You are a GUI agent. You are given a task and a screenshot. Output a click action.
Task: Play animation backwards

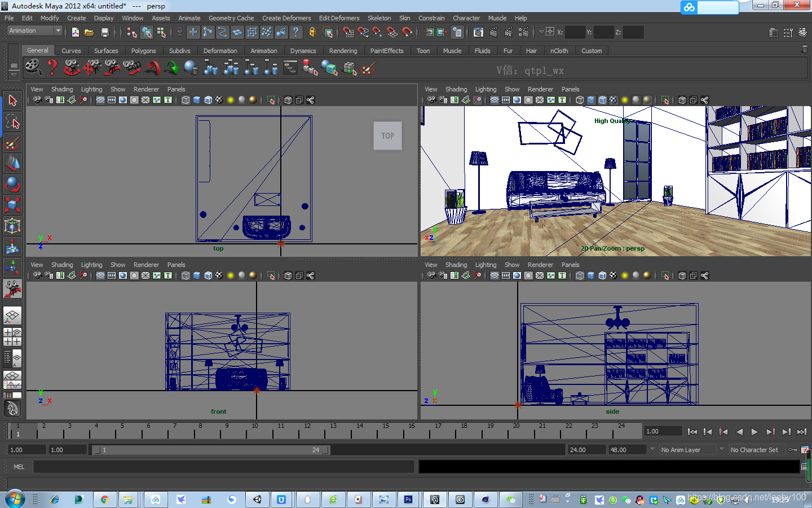(739, 432)
